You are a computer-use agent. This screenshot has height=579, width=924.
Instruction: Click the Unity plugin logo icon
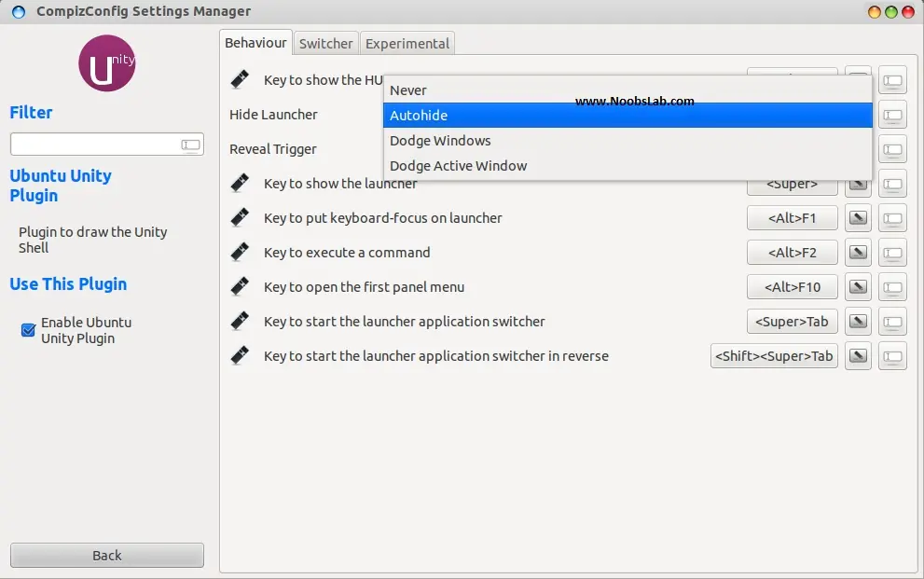click(x=106, y=63)
